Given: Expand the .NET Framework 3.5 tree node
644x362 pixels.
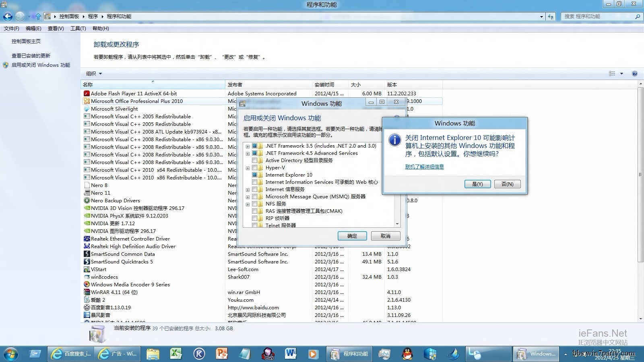Looking at the screenshot, I should [248, 146].
